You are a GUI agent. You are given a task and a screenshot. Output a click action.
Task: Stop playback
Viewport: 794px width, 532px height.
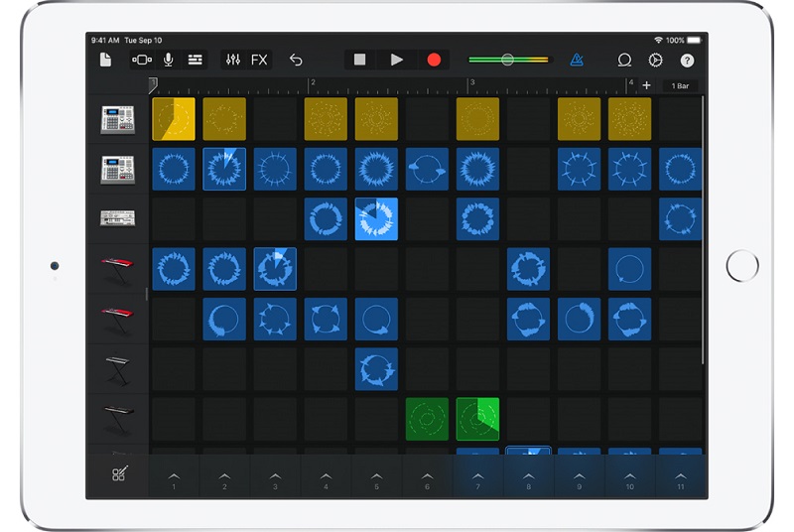tap(359, 60)
